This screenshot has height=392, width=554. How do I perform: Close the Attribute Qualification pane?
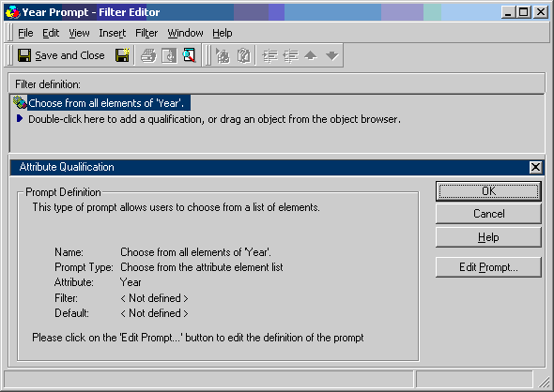coord(535,167)
